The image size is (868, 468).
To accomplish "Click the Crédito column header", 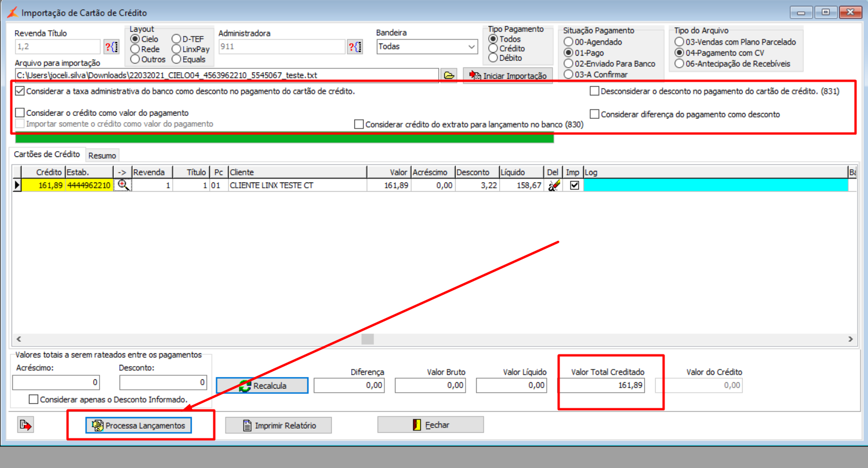I will tap(43, 172).
